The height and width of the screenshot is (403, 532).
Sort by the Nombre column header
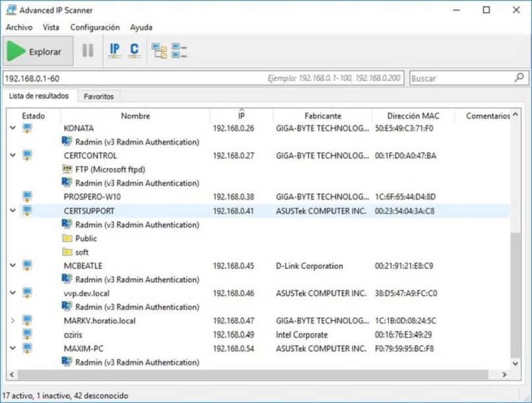tap(135, 116)
